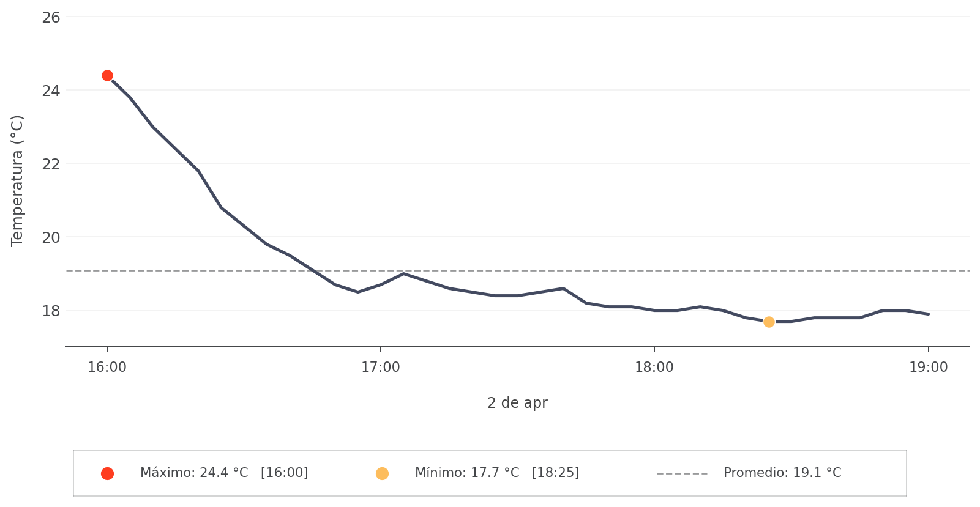Click the 24 y-axis tick label

point(51,91)
